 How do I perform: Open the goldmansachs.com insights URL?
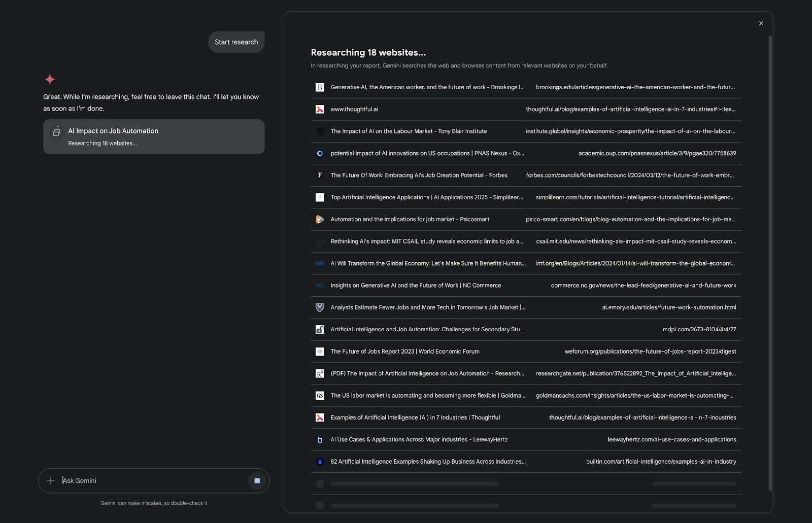(x=634, y=396)
